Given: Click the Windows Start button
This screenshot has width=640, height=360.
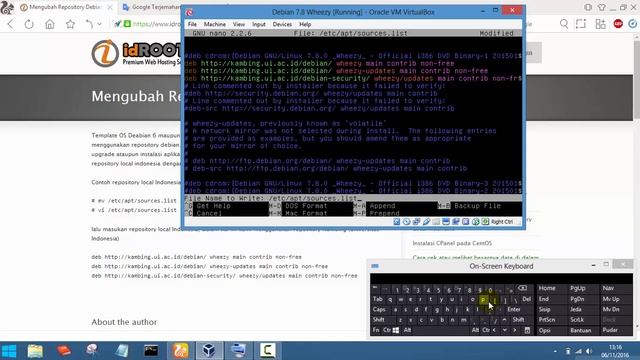Looking at the screenshot, I should click(x=9, y=351).
